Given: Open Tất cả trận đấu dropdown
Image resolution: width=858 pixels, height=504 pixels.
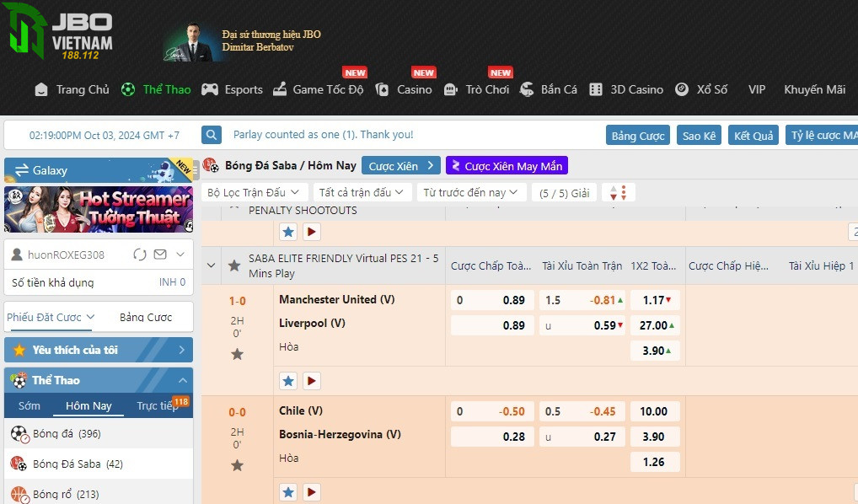Looking at the screenshot, I should (361, 193).
